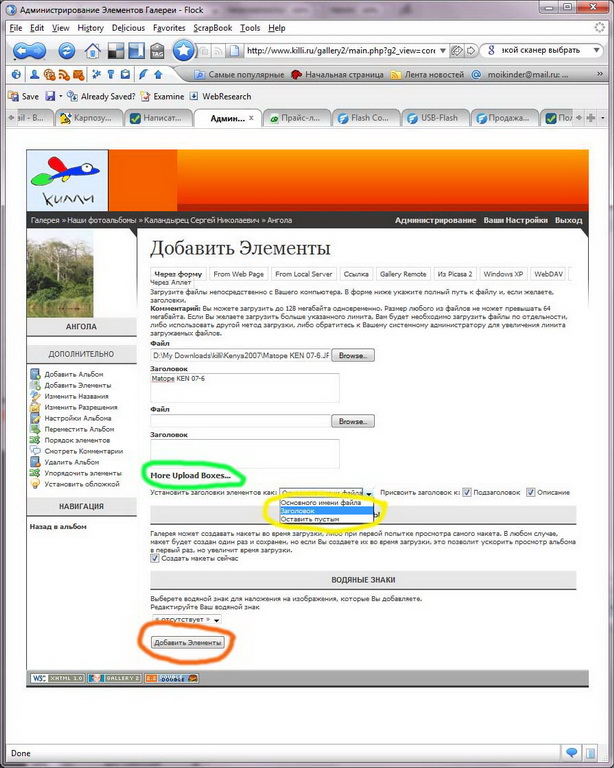Screen dimensions: 614x768
Task: Click the reload page icon
Action: pos(67,50)
